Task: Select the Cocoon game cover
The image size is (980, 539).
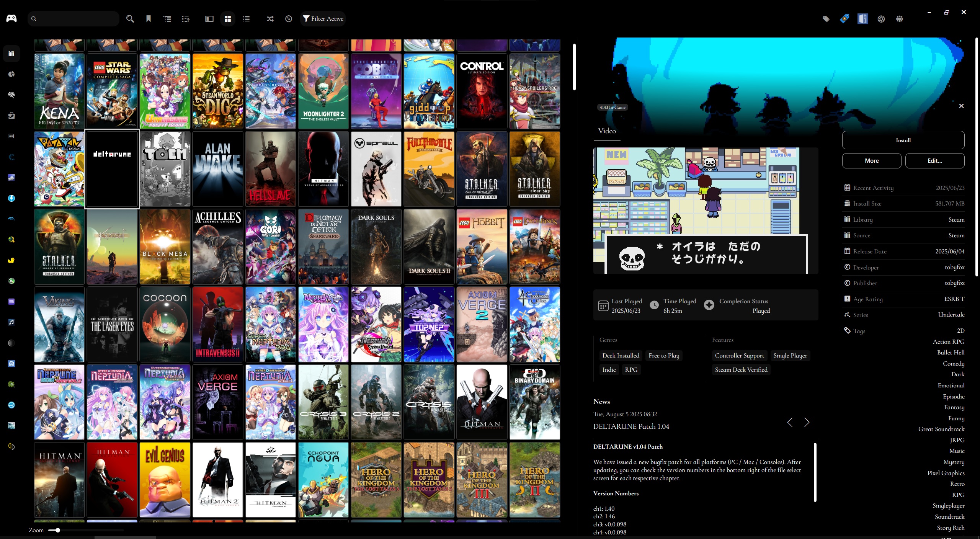Action: pyautogui.click(x=165, y=324)
